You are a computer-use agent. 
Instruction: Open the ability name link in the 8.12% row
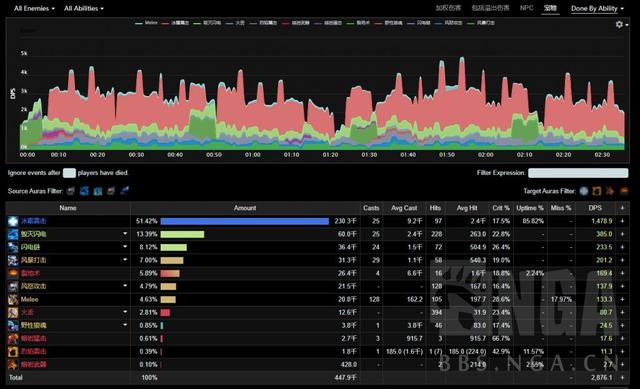tap(30, 247)
